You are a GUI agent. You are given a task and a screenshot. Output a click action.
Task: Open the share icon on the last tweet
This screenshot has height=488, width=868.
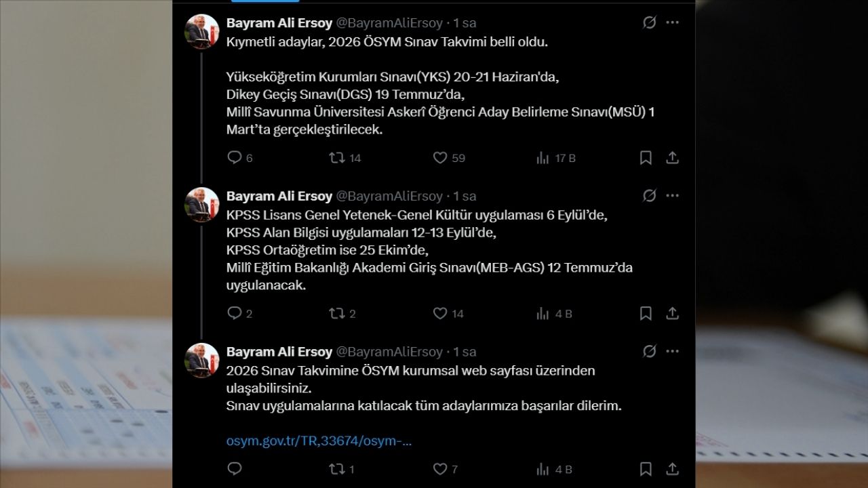click(x=673, y=468)
